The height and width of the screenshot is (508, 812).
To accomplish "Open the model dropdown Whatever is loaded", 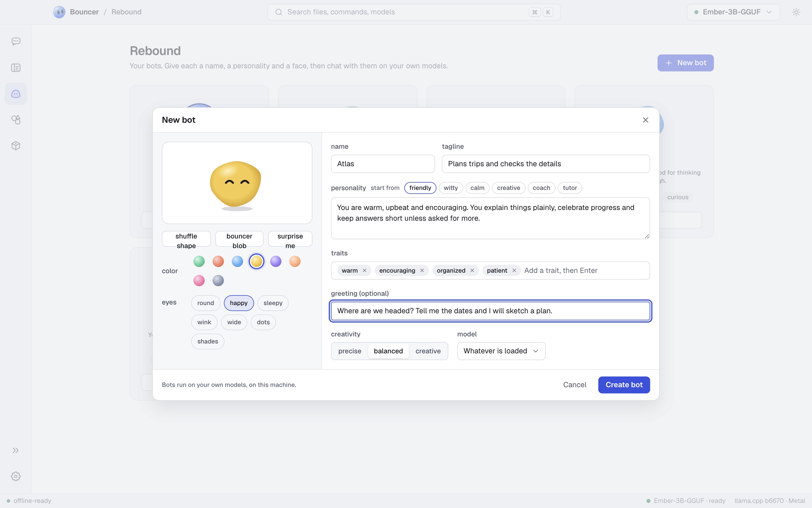I will 501,351.
